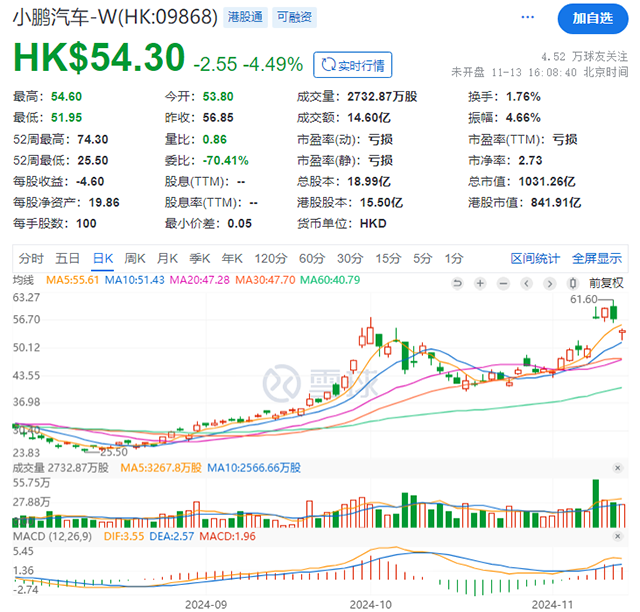Switch to the 年K yearly tab

pos(232,258)
